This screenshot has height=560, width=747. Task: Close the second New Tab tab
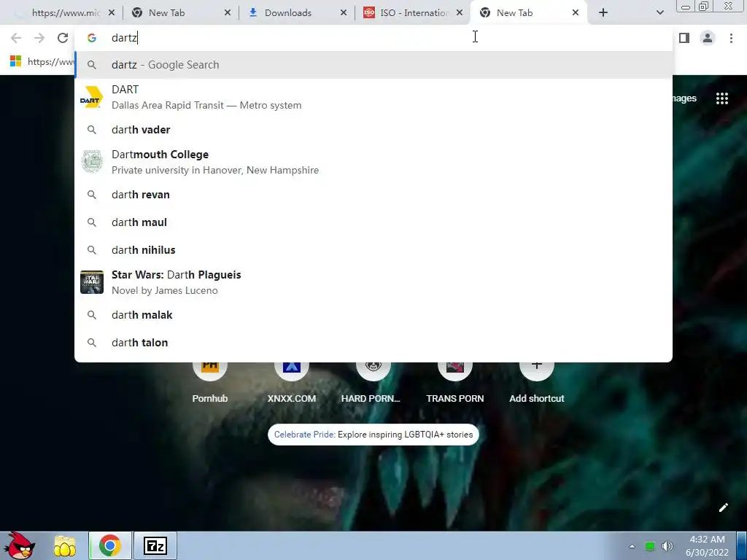coord(228,13)
